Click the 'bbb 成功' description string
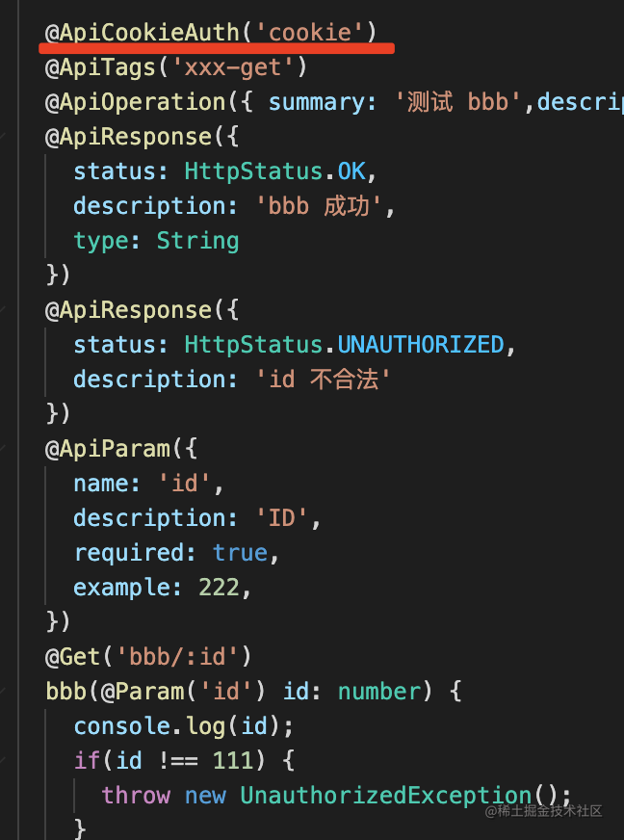The width and height of the screenshot is (624, 840). [x=325, y=206]
